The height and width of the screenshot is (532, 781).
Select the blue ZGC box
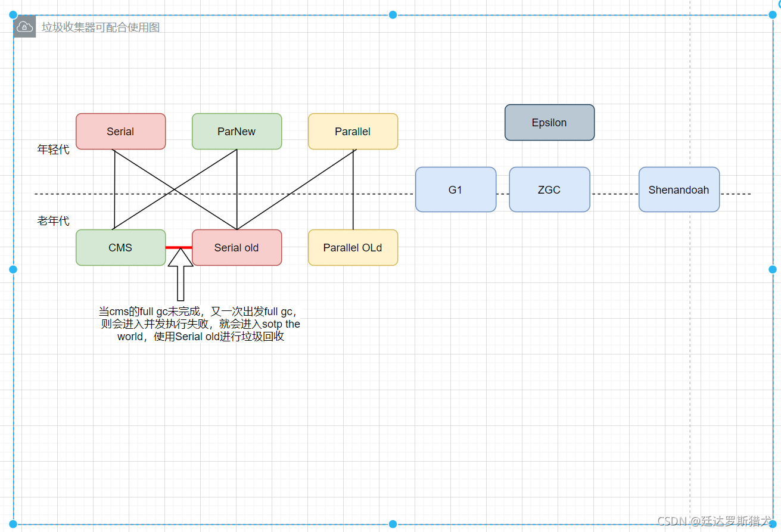[549, 189]
